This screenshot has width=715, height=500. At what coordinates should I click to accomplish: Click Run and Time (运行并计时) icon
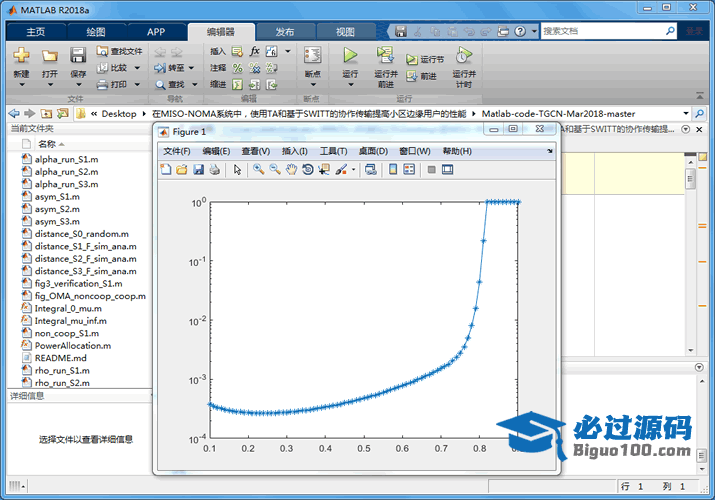tap(463, 55)
